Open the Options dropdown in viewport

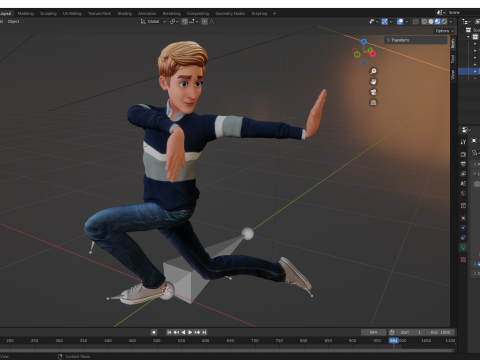pos(445,31)
